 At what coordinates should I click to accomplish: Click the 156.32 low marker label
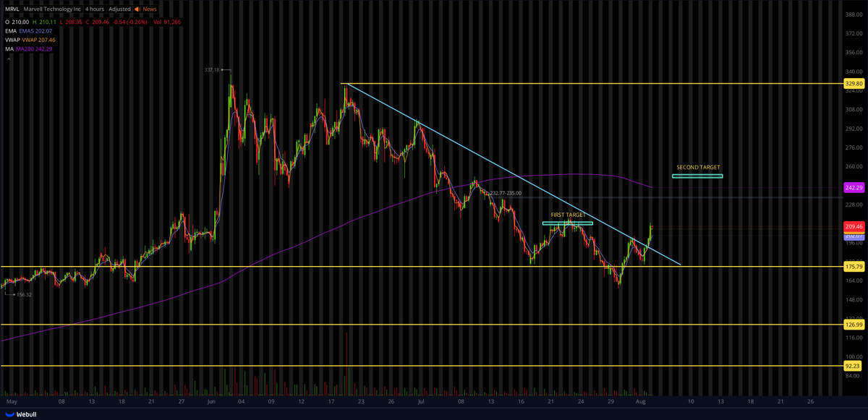(x=24, y=294)
